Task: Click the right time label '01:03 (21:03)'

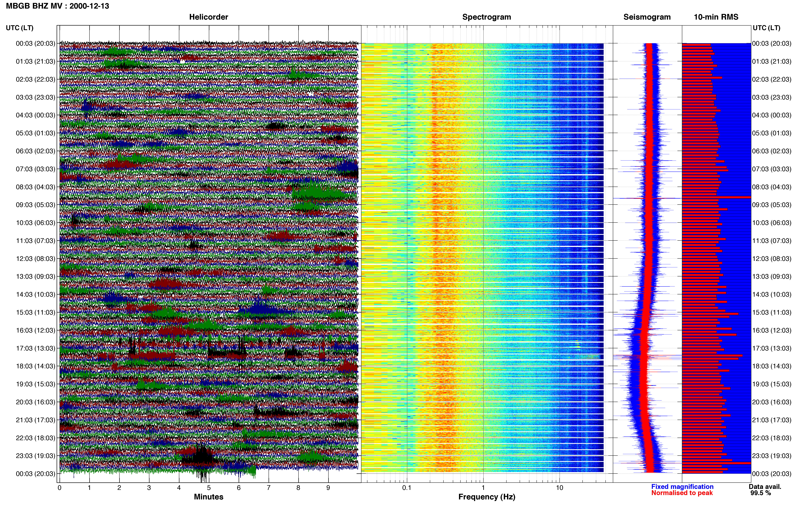Action: coord(772,61)
